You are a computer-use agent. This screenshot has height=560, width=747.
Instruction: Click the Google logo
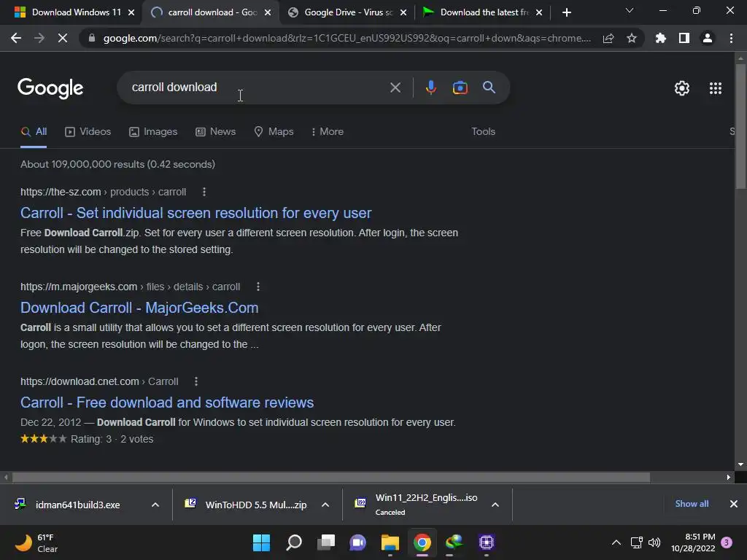[50, 88]
